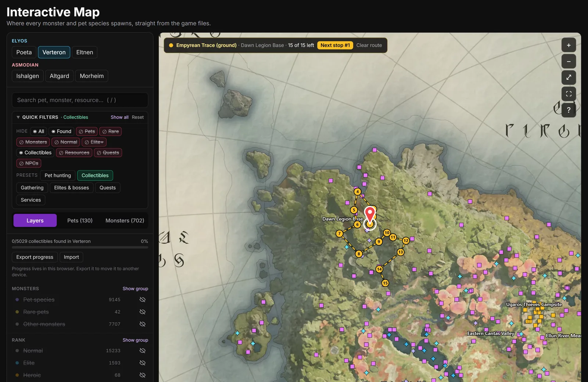Viewport: 588px width, 382px height.
Task: Show Rare pets layer via eye icon
Action: pyautogui.click(x=143, y=312)
